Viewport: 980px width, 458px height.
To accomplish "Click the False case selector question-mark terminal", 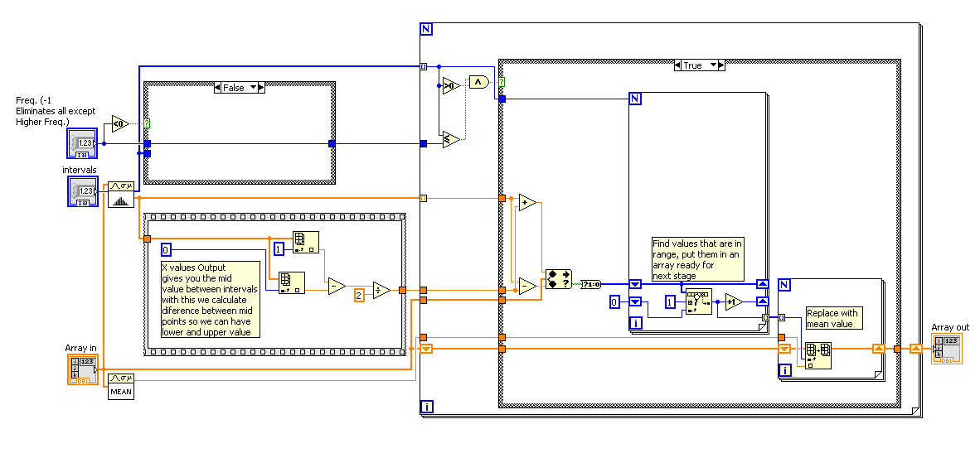I will click(x=147, y=123).
